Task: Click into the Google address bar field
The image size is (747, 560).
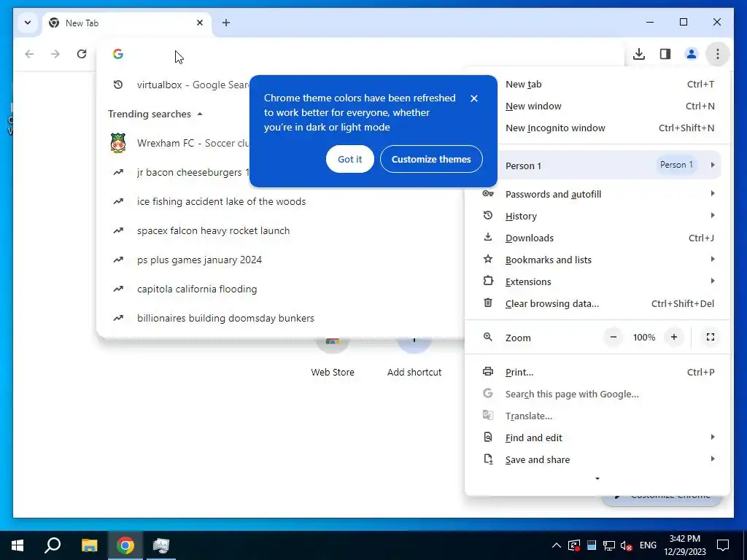Action: [360, 54]
